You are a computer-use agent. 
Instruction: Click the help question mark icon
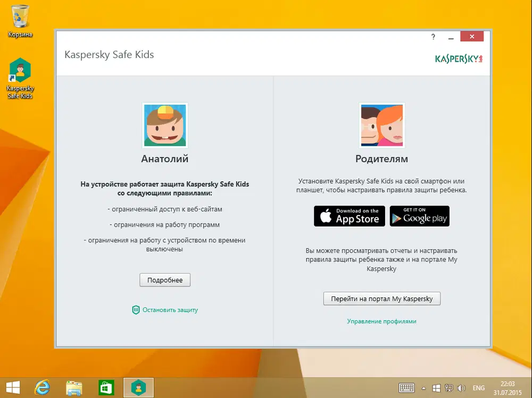(433, 37)
